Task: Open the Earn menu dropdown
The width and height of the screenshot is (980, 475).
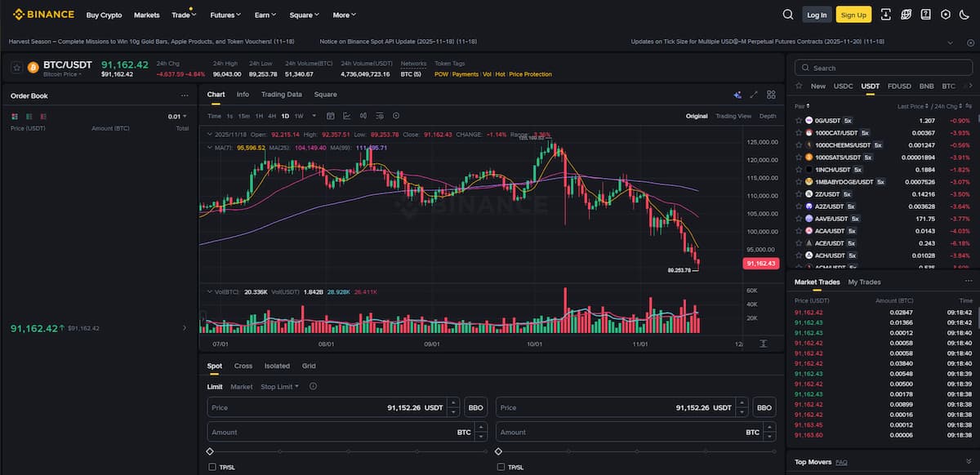Action: point(265,15)
